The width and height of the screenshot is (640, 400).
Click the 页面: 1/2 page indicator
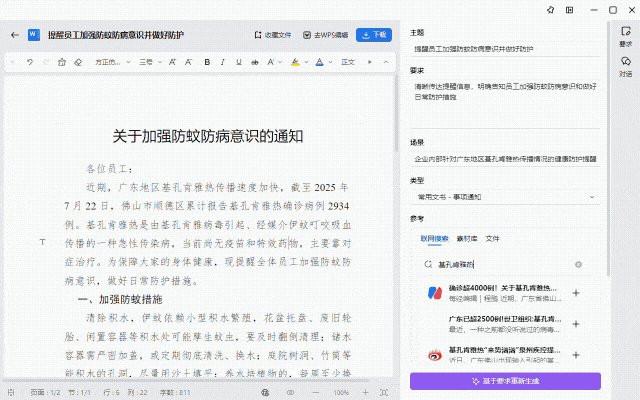click(45, 393)
